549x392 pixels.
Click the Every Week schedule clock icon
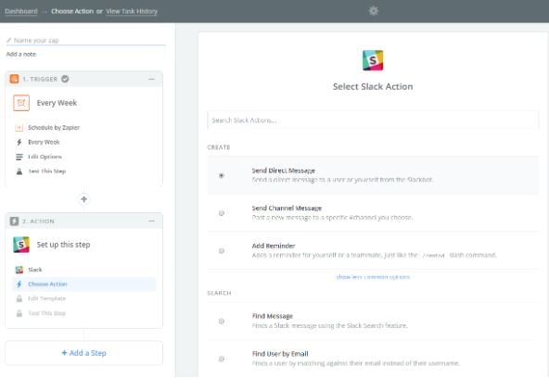point(21,103)
